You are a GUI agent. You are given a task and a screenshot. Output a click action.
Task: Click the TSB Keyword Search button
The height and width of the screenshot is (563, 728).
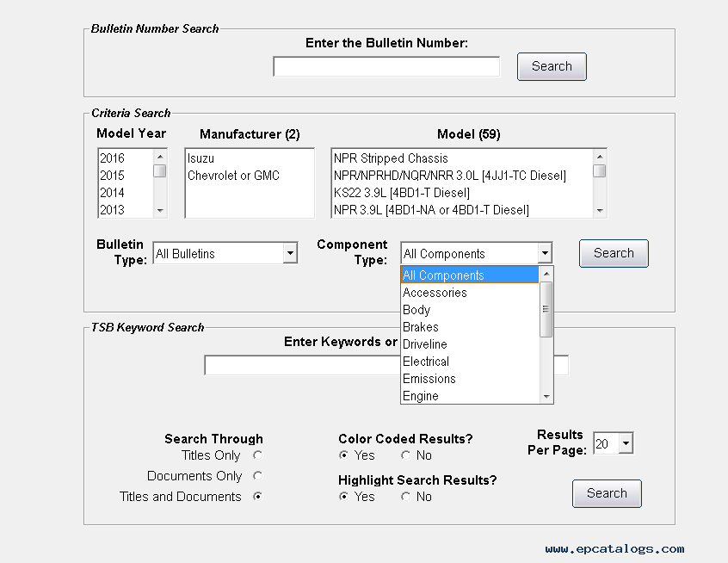607,493
